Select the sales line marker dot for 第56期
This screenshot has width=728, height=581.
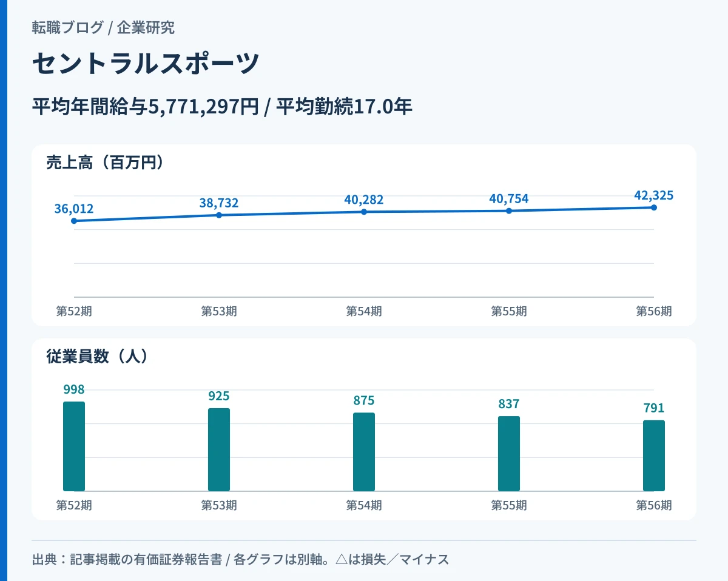[654, 207]
